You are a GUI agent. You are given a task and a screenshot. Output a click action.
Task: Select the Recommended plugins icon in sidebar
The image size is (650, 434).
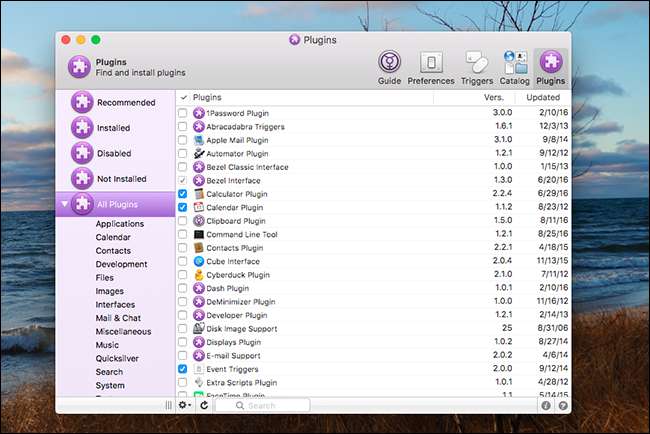coord(82,102)
